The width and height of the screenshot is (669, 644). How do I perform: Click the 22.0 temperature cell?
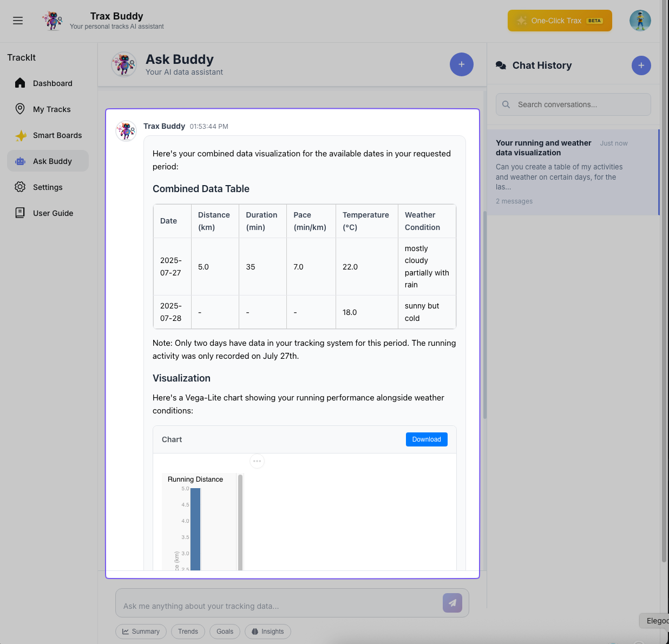tap(367, 266)
